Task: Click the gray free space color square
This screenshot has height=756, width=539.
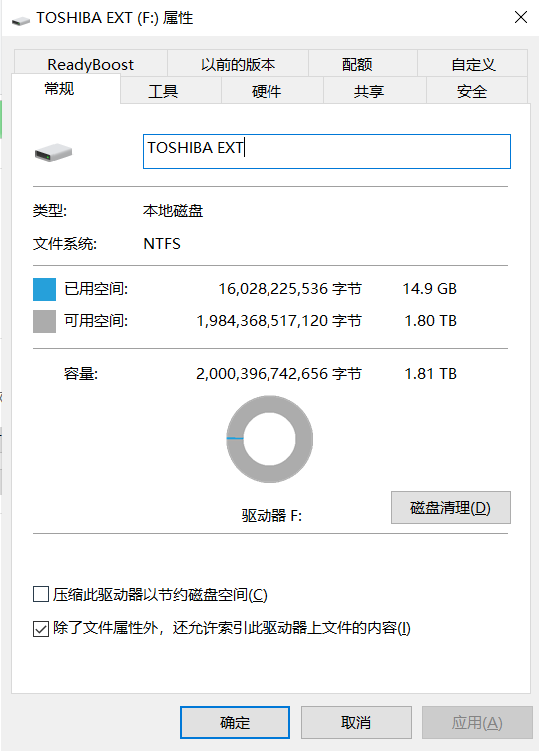Action: point(44,321)
